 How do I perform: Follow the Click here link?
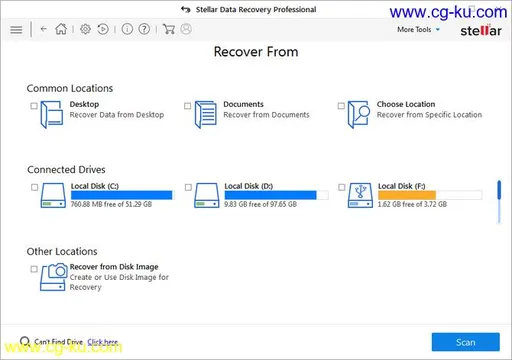pos(103,342)
